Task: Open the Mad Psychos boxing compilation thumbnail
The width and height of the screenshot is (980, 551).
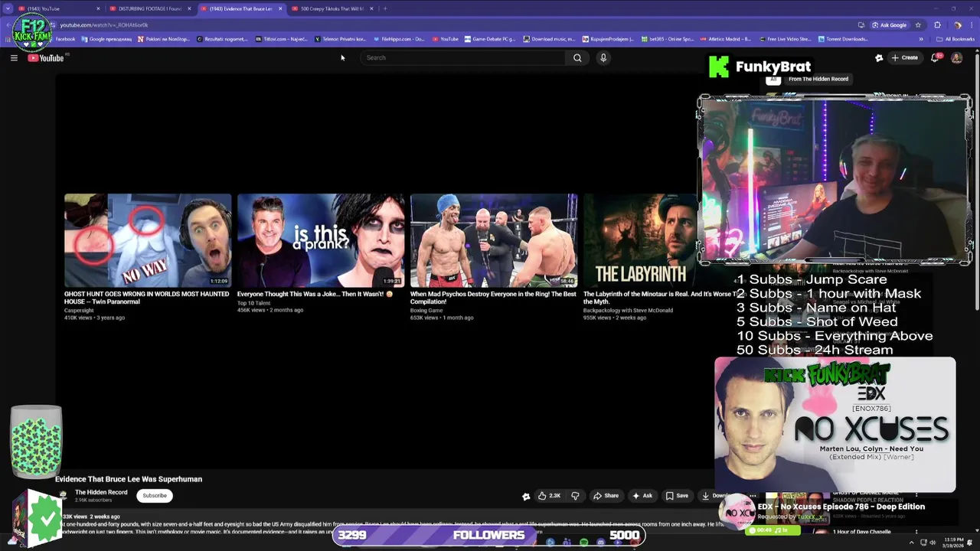Action: tap(494, 240)
